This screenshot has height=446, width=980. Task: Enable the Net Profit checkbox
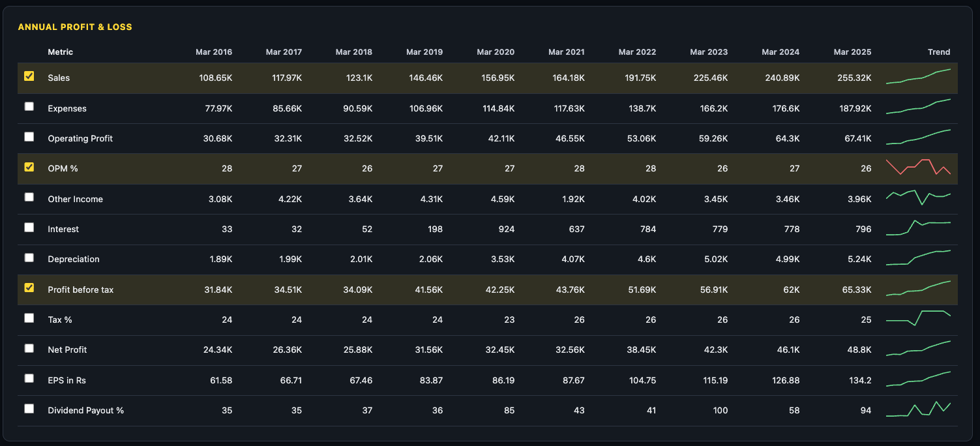[29, 348]
